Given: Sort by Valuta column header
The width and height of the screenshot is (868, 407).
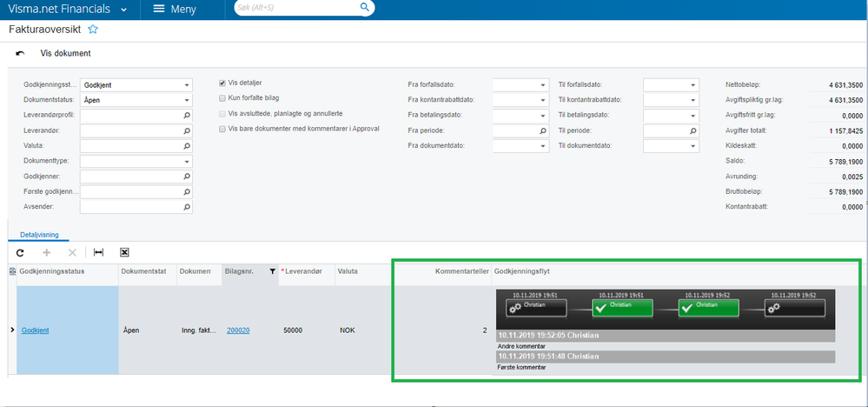Looking at the screenshot, I should 348,271.
